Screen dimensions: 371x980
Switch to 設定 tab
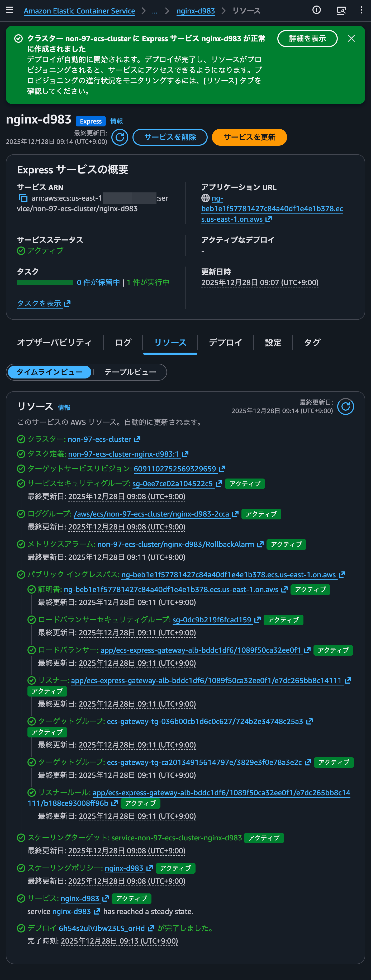(273, 342)
